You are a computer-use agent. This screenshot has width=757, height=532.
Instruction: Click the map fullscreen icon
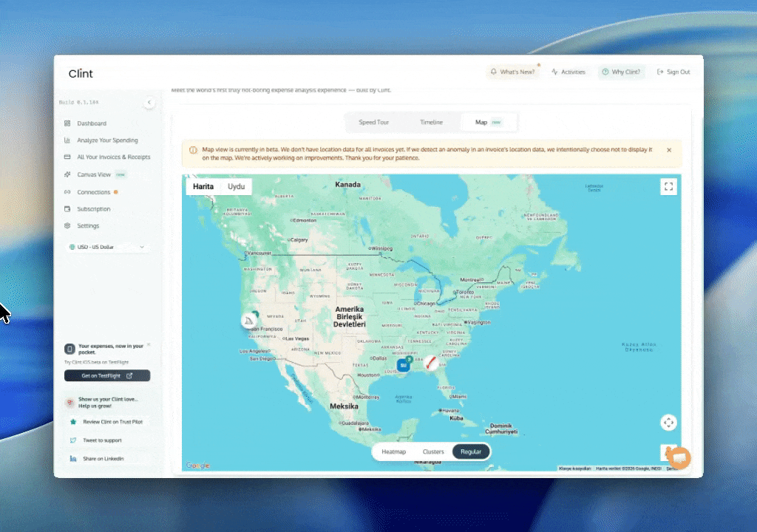(x=668, y=187)
